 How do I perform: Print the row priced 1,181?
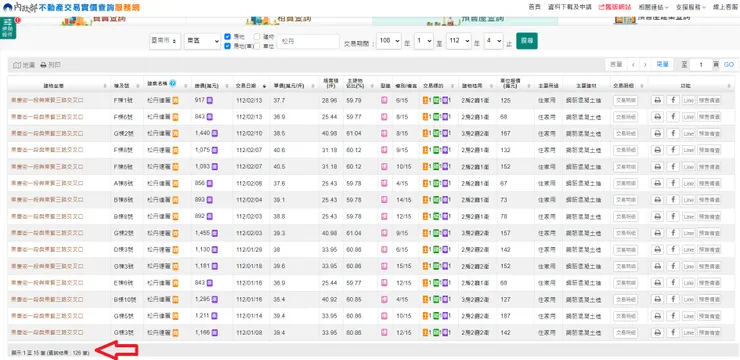click(x=657, y=266)
